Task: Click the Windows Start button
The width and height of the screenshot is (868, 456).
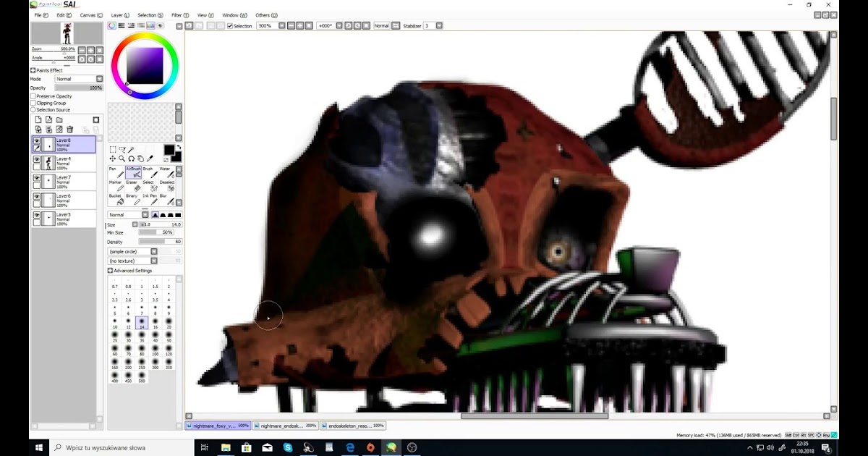Action: click(39, 447)
